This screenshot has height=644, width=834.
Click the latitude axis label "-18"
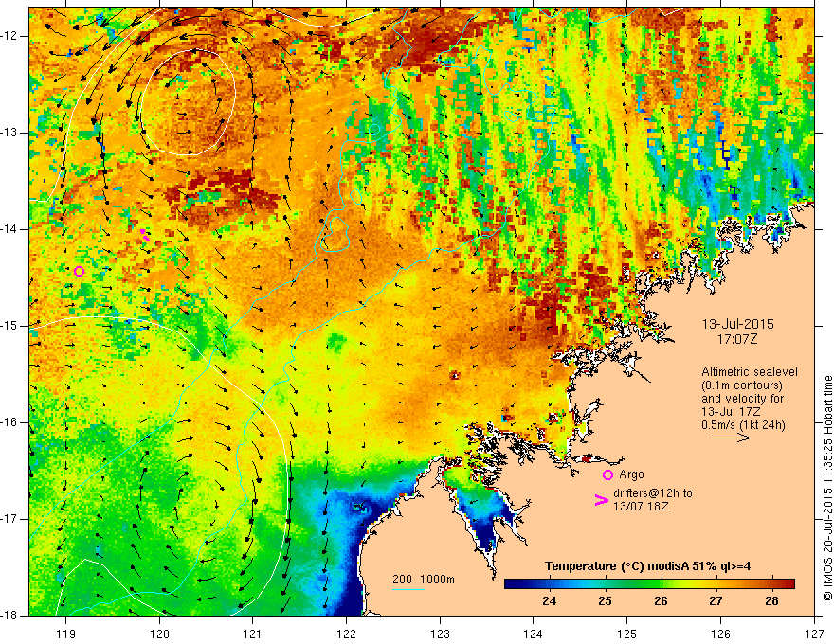(9, 616)
